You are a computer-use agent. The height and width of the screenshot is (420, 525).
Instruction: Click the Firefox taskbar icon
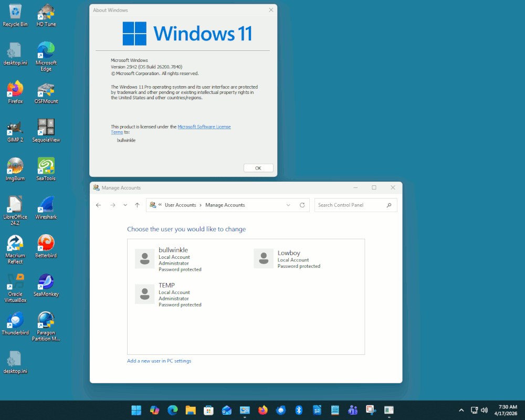point(263,410)
